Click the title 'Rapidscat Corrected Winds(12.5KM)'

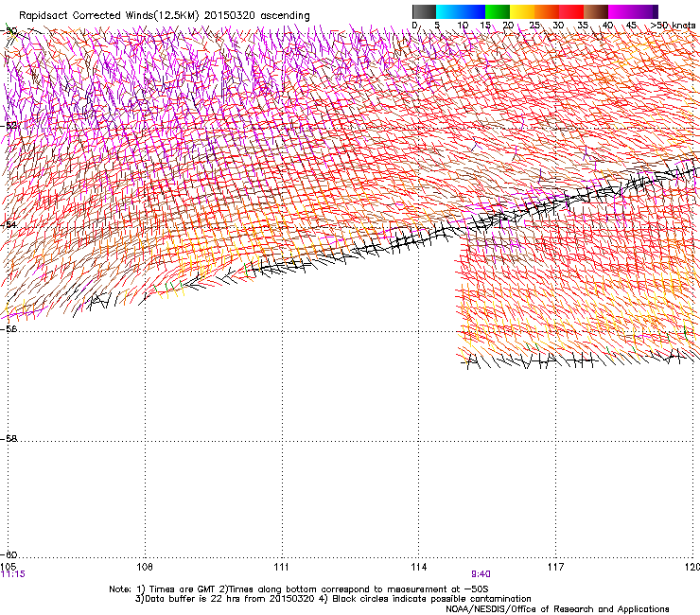(x=109, y=15)
